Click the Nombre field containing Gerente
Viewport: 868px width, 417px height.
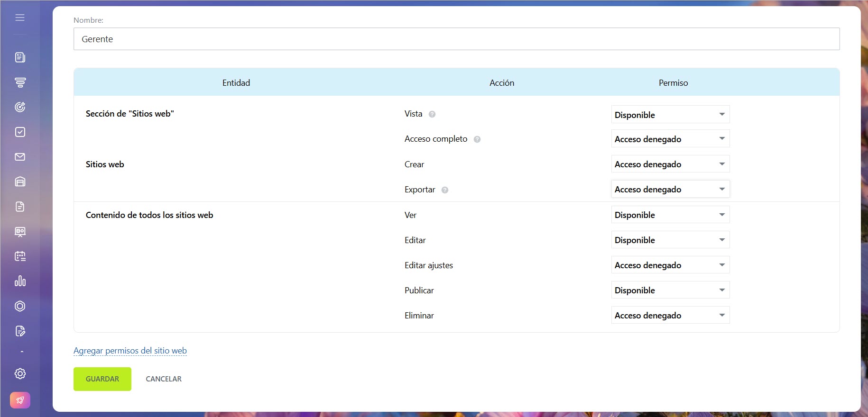(456, 39)
